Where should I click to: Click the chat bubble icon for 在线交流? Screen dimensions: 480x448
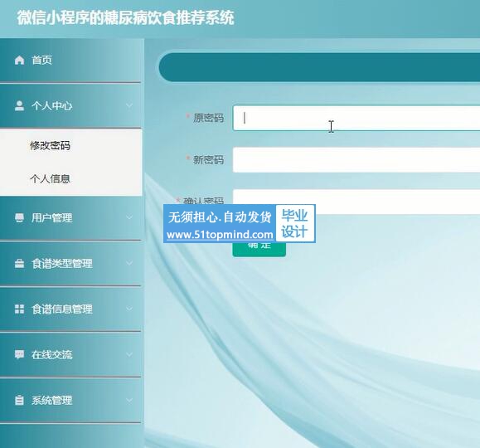[19, 354]
